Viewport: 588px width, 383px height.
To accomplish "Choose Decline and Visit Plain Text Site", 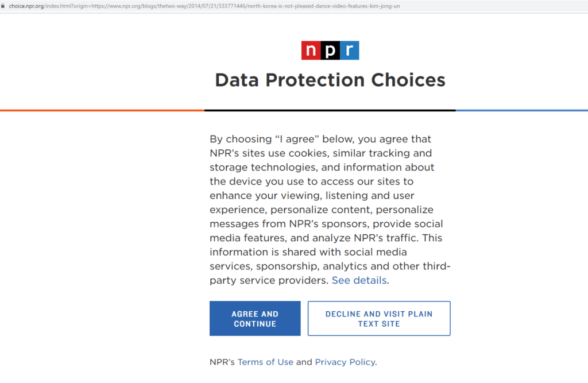I will (379, 319).
